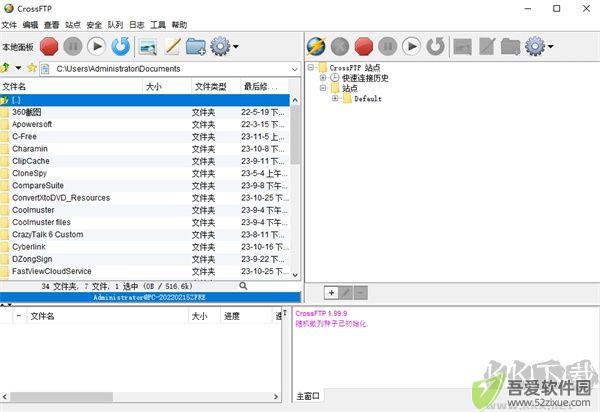Expand the 快速连接历史 tree node
The width and height of the screenshot is (600, 412).
tap(323, 78)
